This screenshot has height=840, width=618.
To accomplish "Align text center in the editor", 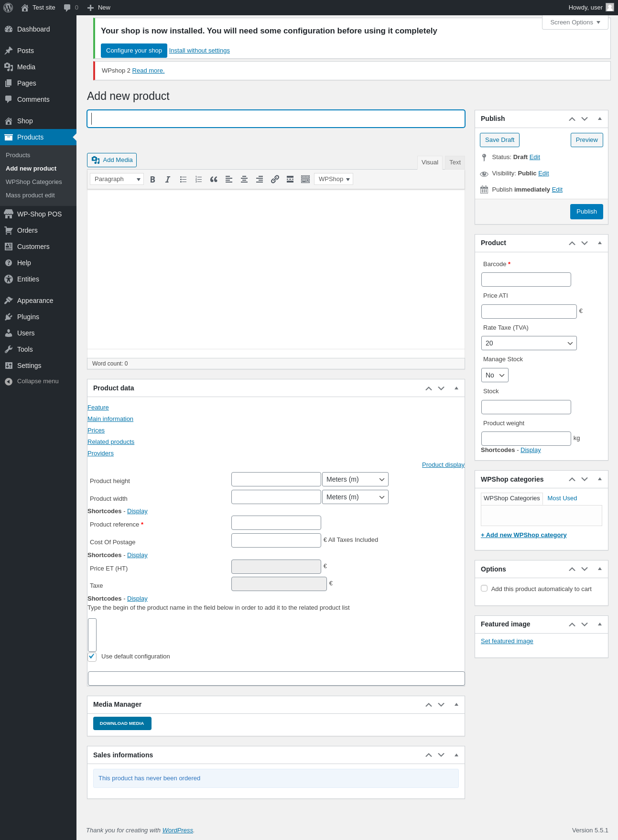I will click(x=244, y=179).
